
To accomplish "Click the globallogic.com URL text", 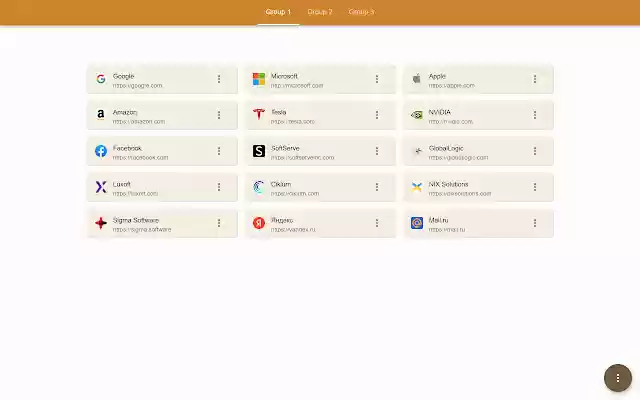I will [458, 158].
